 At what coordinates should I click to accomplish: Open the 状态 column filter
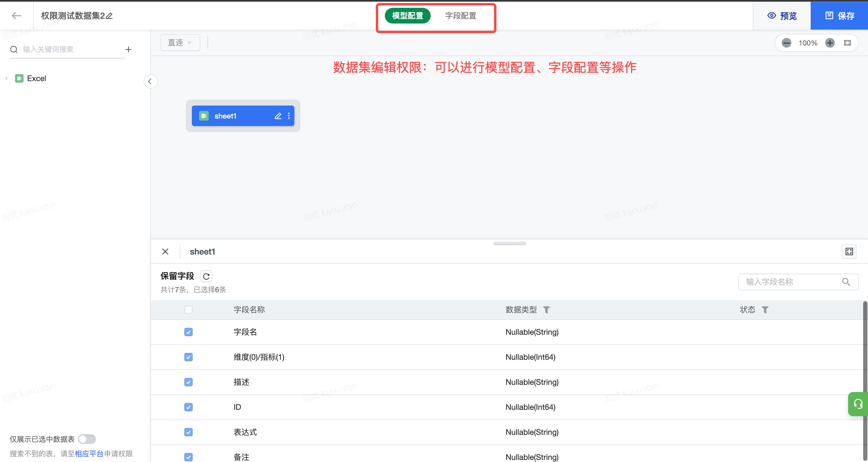(x=765, y=310)
